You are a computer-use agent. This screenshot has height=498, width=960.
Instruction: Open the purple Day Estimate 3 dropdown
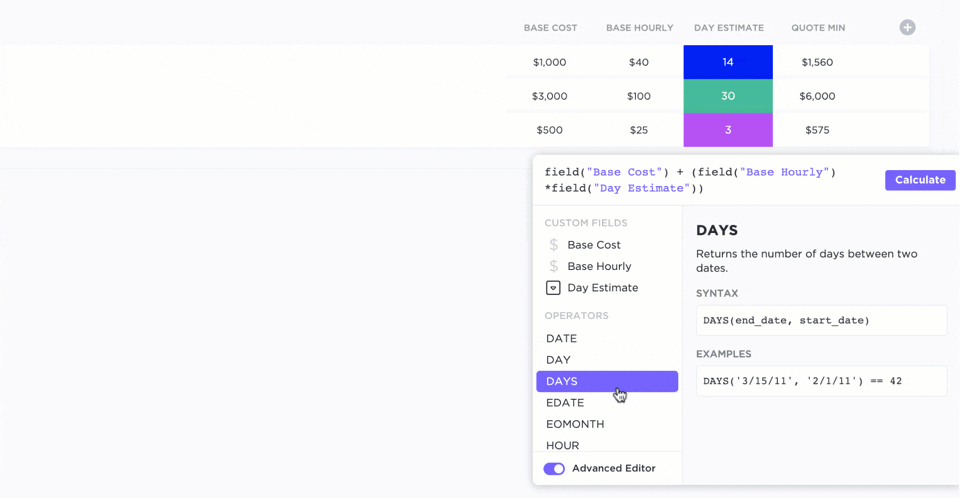click(728, 130)
